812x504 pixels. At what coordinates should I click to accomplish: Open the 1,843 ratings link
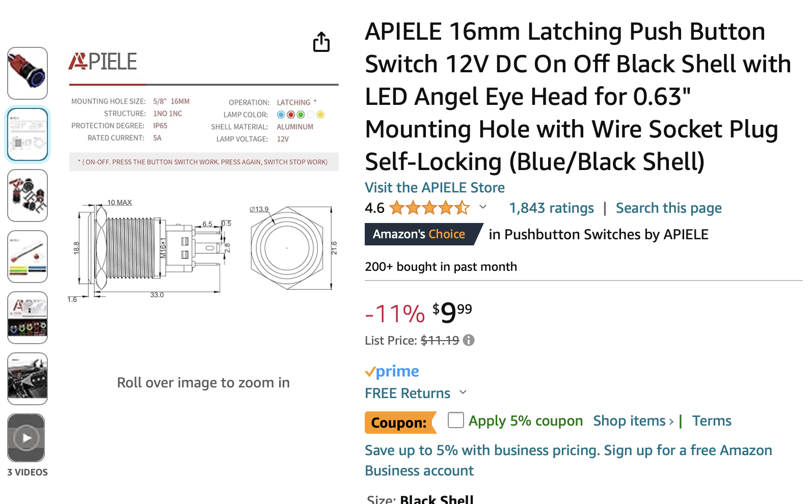click(551, 208)
